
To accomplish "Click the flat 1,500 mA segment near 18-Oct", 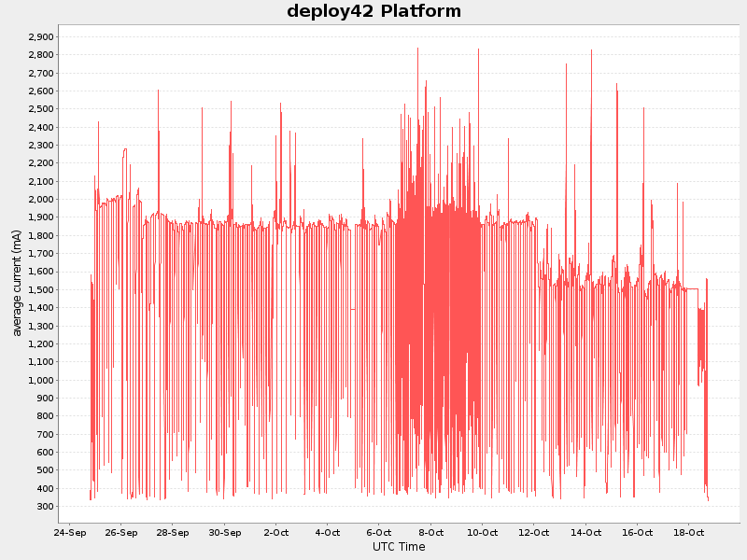I will point(692,289).
